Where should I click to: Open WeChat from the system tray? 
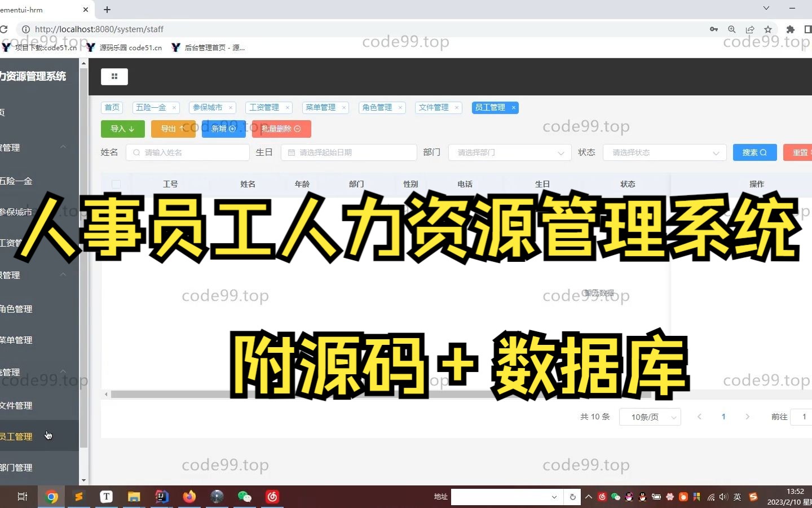click(x=616, y=497)
